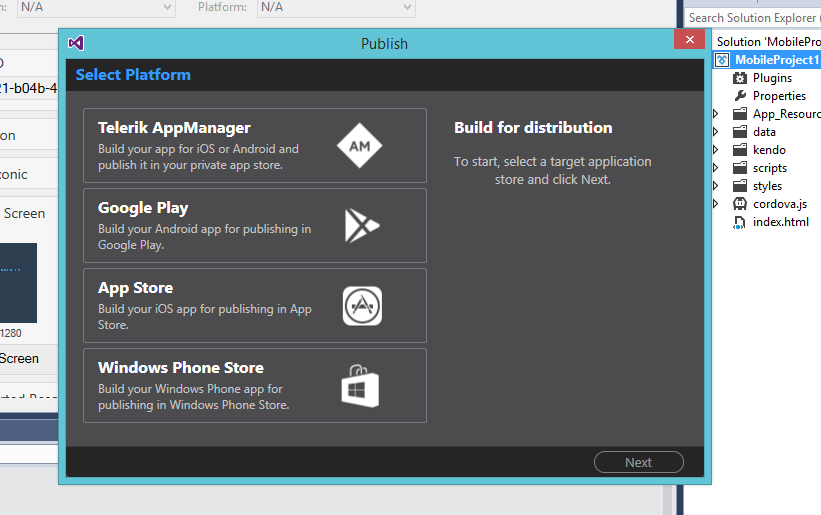Select Plugins in Solution Explorer

tap(772, 78)
